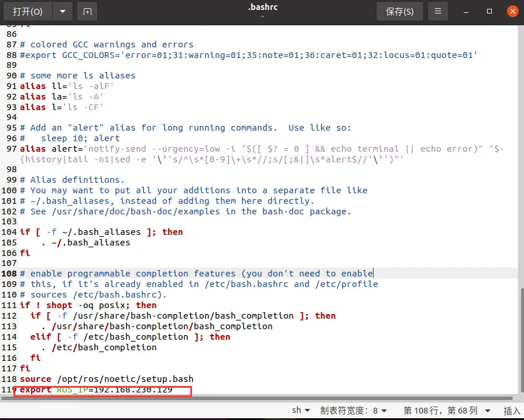Expand the recent files dropdown arrow

click(x=63, y=12)
